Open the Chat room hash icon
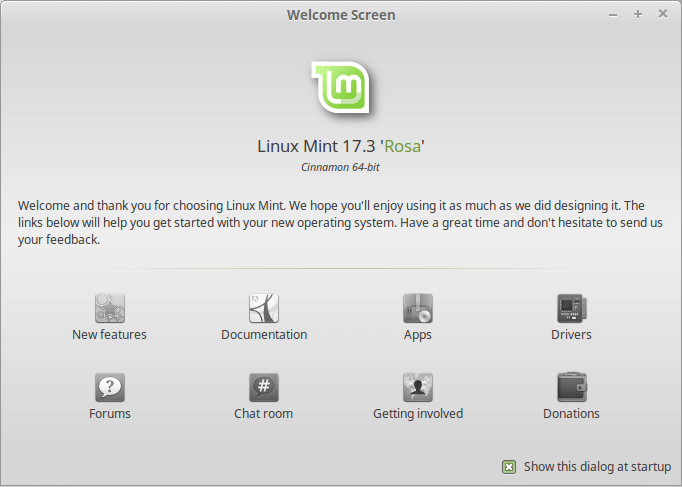682x487 pixels. [264, 387]
